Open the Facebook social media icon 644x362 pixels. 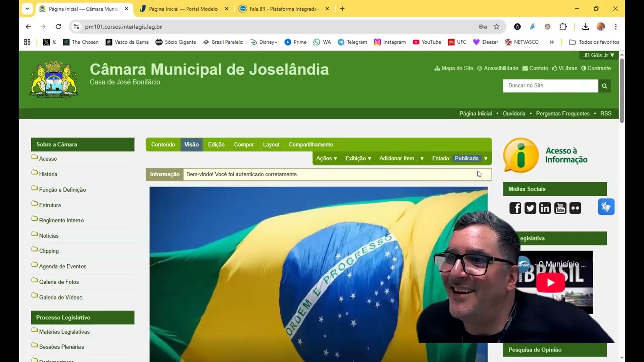(x=515, y=208)
